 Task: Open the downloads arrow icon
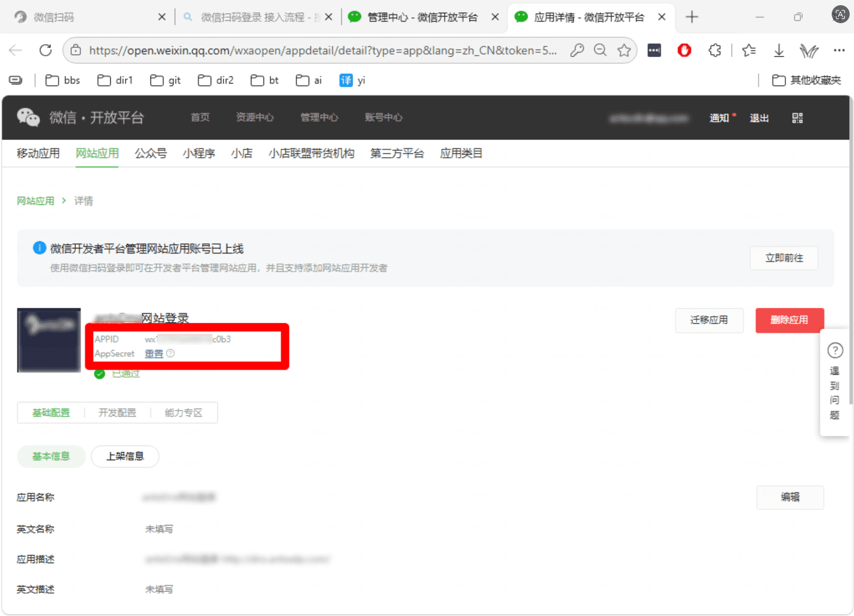point(778,50)
